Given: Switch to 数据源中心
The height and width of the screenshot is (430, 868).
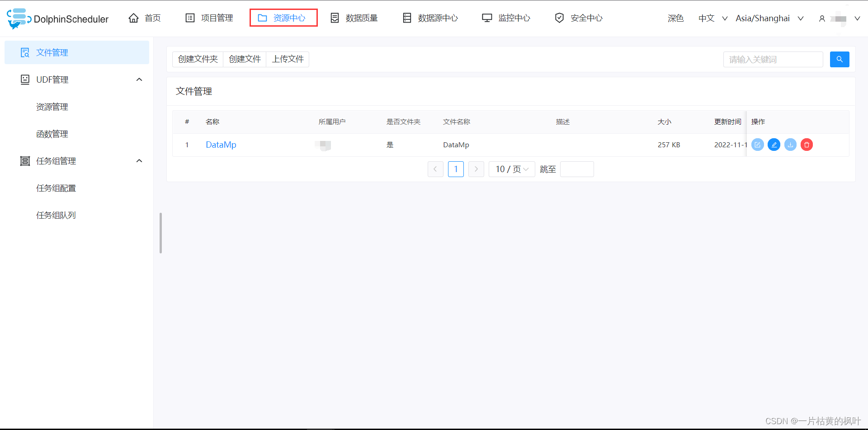Looking at the screenshot, I should (430, 18).
